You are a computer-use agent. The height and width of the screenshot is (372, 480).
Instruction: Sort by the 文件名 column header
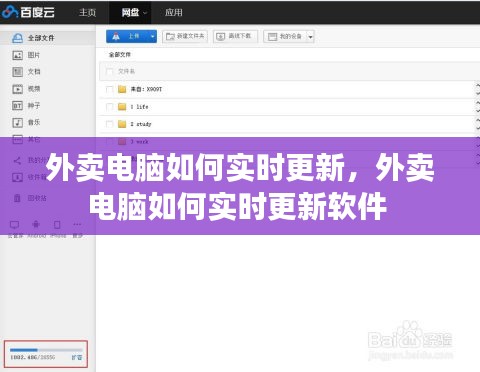(126, 71)
